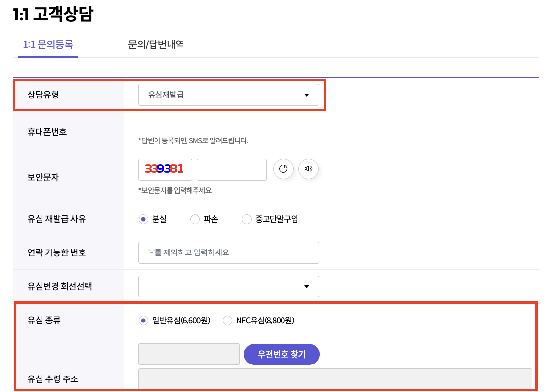Image resolution: width=549 pixels, height=392 pixels.
Task: Click the 연락 가능한 번호 input field
Action: point(228,252)
